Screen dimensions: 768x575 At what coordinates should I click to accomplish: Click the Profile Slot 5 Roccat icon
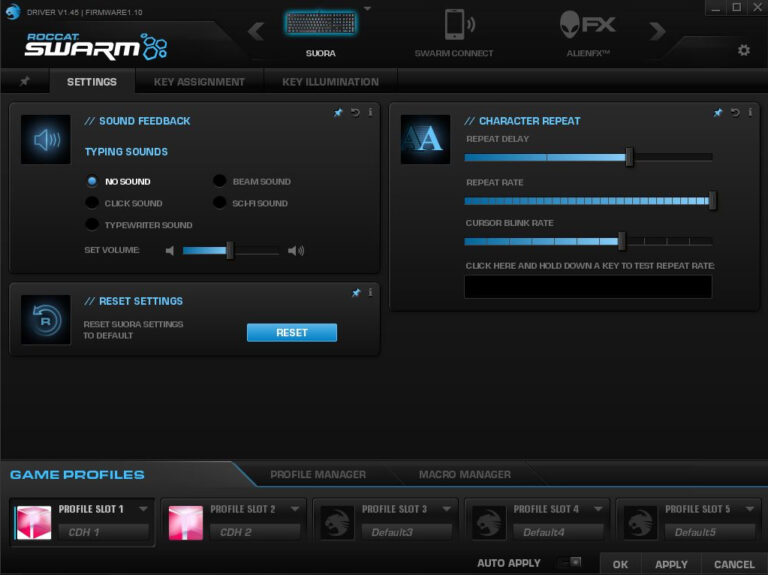(x=640, y=523)
